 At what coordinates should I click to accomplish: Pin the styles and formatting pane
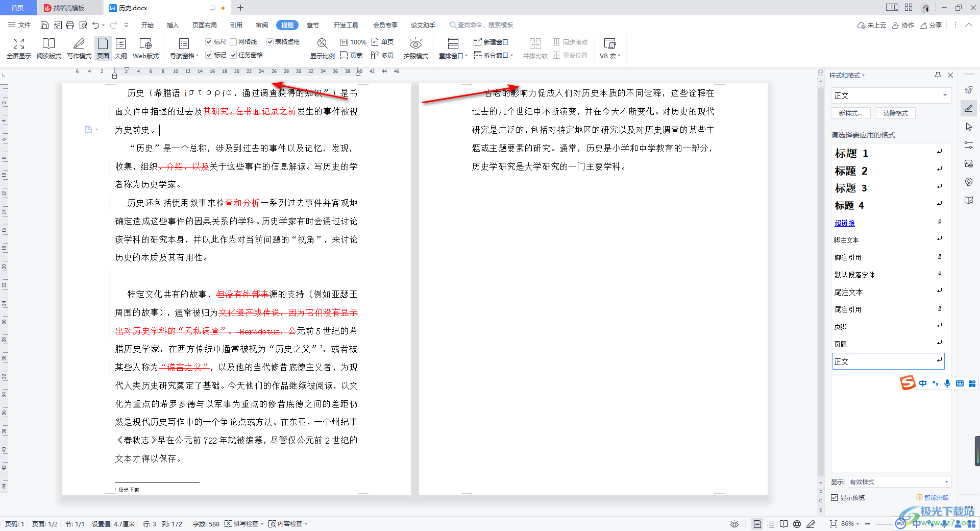[938, 75]
